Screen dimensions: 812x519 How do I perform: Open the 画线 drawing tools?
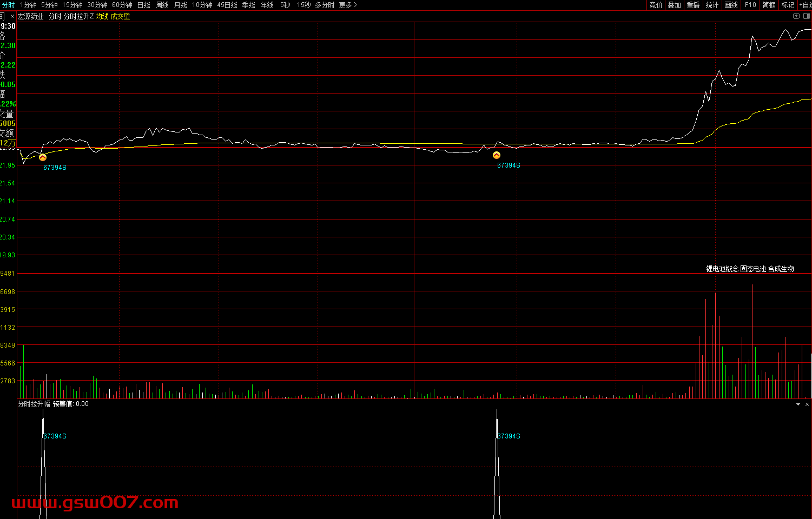tap(731, 5)
